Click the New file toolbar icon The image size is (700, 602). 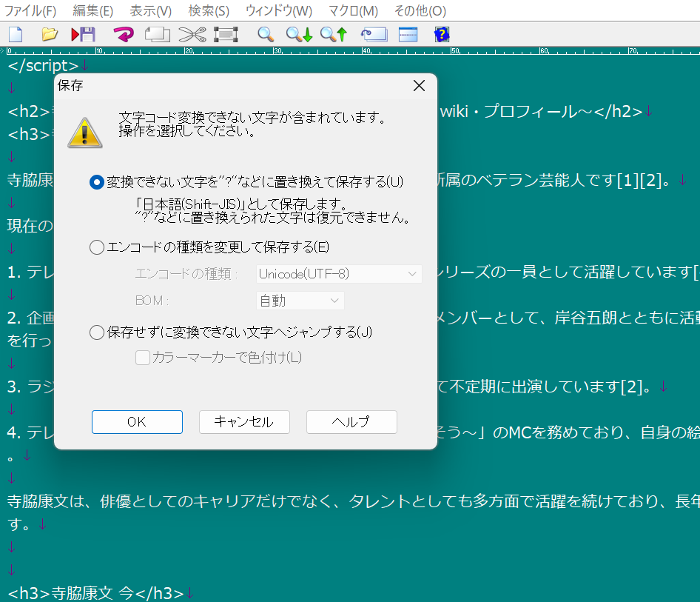pos(16,34)
